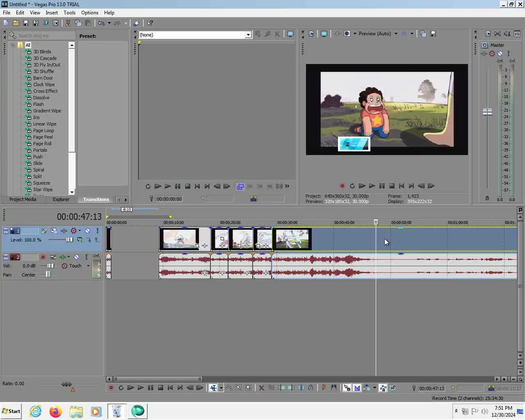This screenshot has height=420, width=525.
Task: Click the New project icon in the main toolbar
Action: tap(6, 23)
